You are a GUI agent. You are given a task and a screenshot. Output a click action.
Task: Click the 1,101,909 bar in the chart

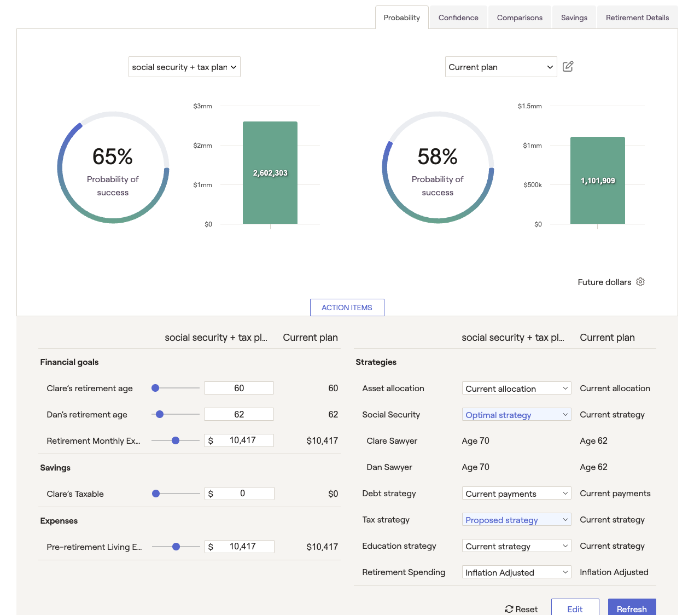tap(598, 181)
